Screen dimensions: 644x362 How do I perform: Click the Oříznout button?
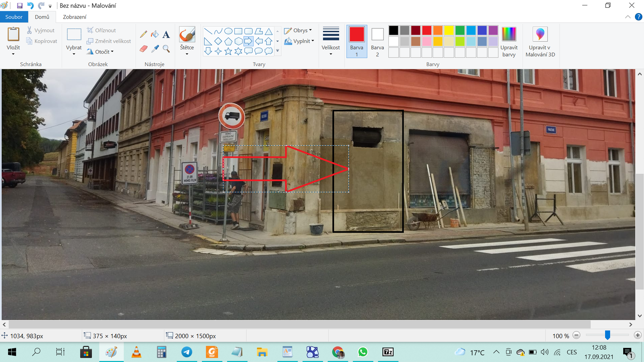(101, 30)
